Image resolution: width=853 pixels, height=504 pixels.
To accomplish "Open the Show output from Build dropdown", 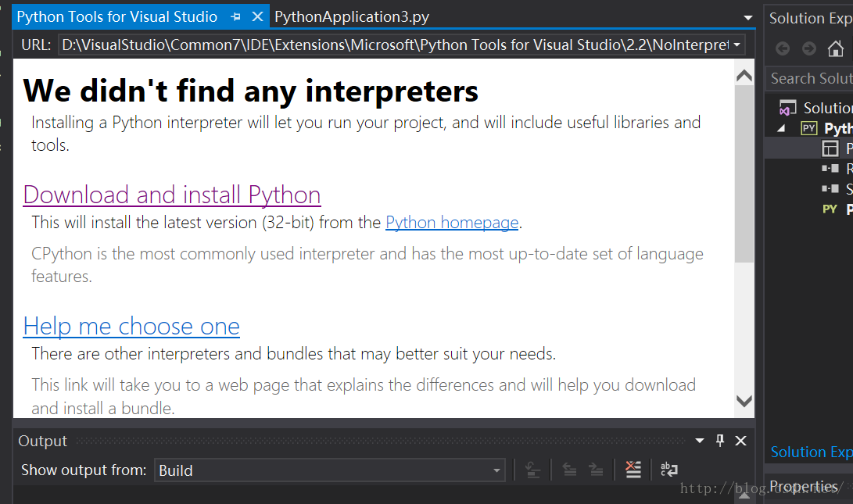I will click(330, 470).
